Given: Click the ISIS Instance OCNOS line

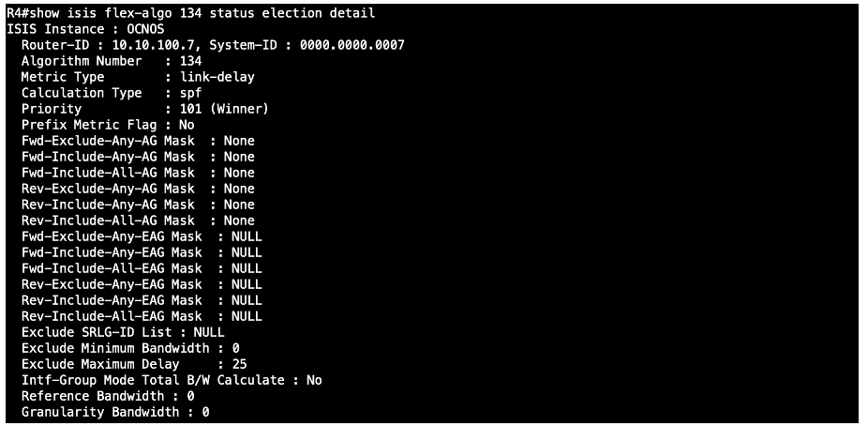Looking at the screenshot, I should [x=85, y=29].
